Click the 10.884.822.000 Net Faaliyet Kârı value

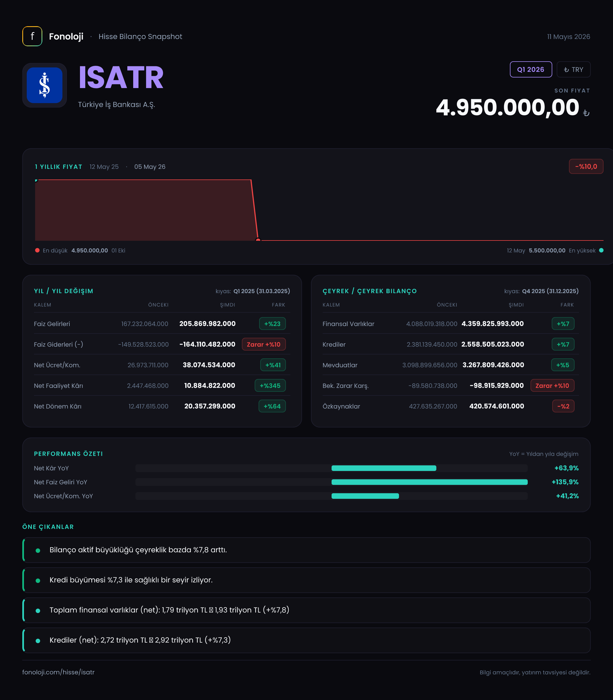coord(210,386)
